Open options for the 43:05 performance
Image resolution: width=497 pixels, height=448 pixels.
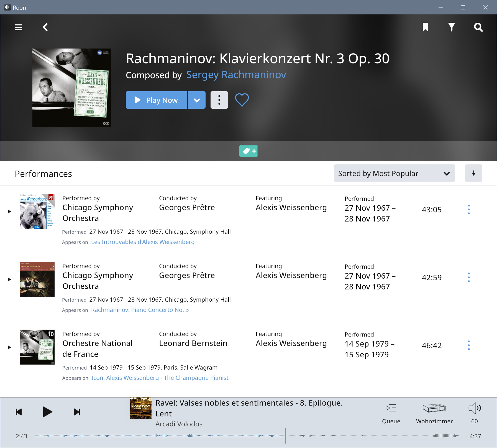[469, 210]
